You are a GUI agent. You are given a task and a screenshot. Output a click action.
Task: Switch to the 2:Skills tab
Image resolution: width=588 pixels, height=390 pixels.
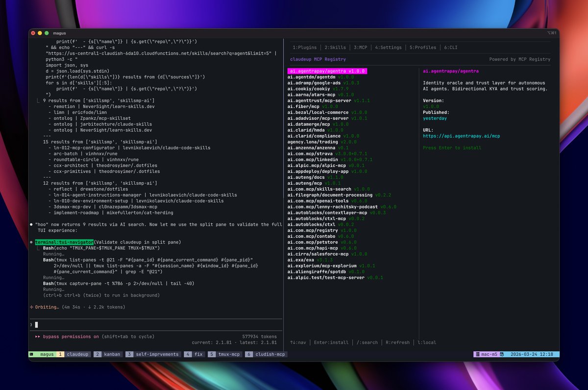335,48
